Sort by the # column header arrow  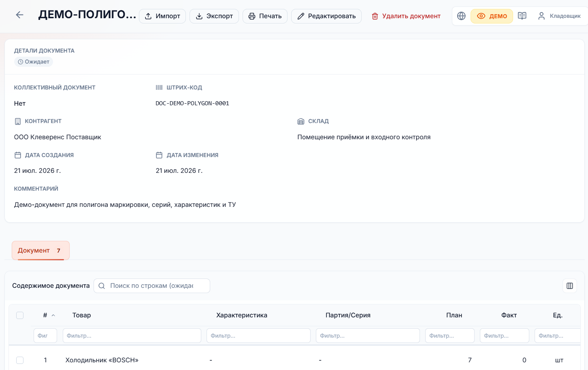(x=53, y=315)
